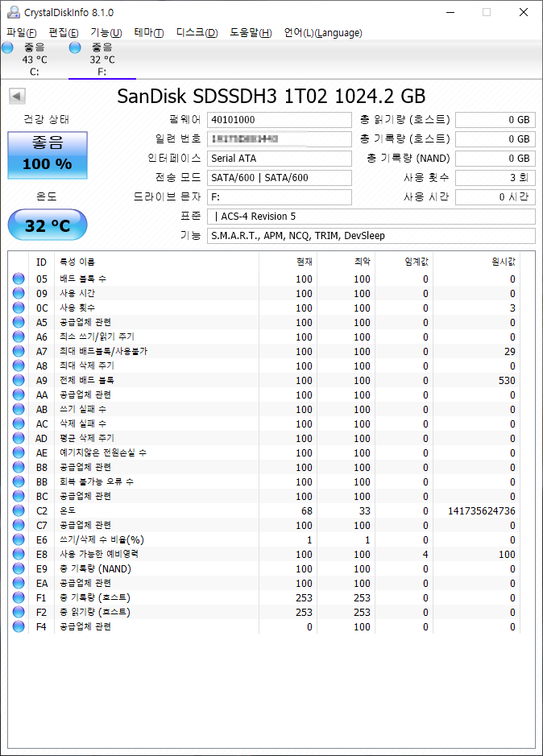Click status orb for ID AD row
This screenshot has height=756, width=543.
pyautogui.click(x=19, y=438)
